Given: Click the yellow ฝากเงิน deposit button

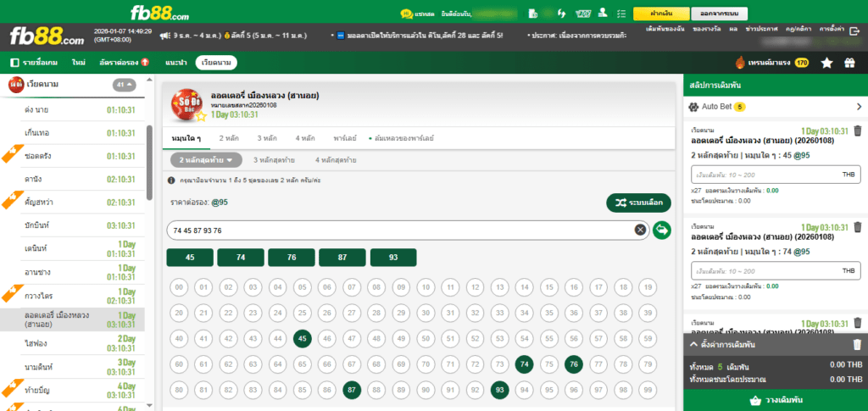Looking at the screenshot, I should coord(661,14).
